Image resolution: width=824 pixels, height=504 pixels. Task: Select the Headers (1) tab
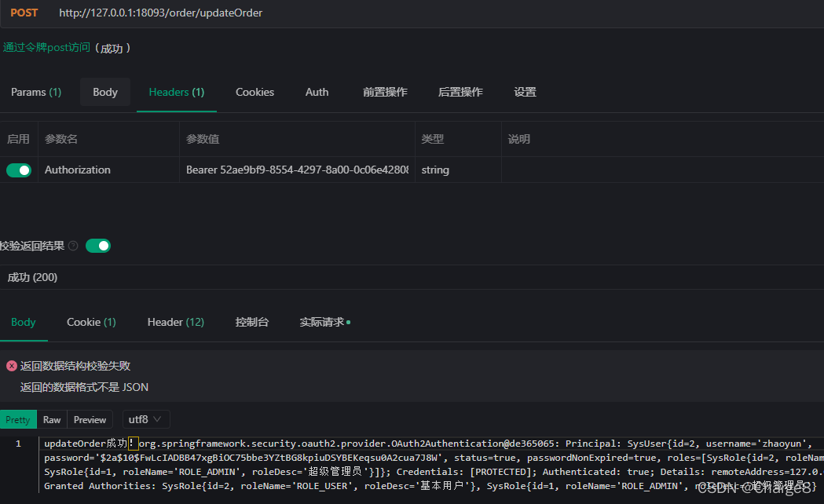click(x=177, y=92)
